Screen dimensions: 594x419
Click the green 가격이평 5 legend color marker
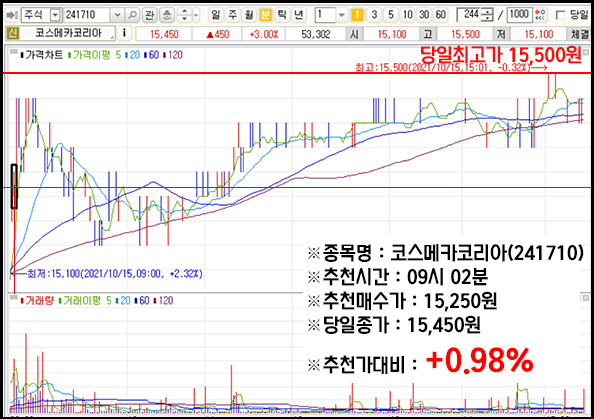pos(69,55)
